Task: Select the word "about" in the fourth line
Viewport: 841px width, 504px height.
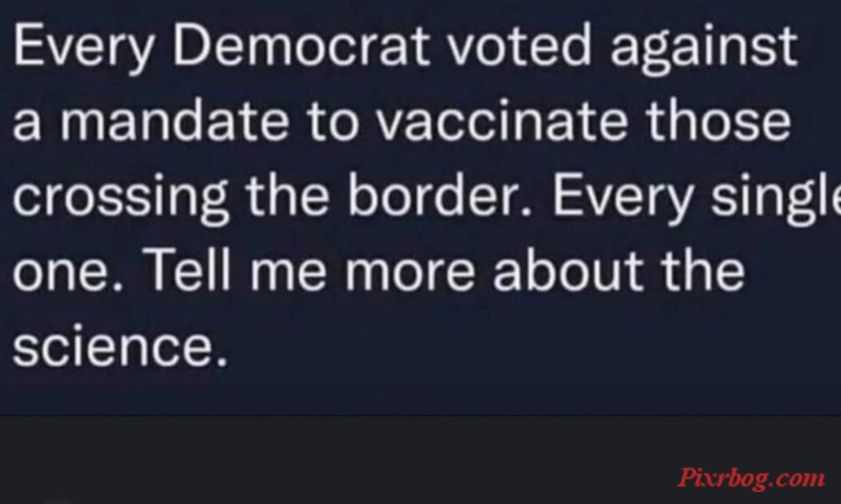Action: (x=568, y=270)
